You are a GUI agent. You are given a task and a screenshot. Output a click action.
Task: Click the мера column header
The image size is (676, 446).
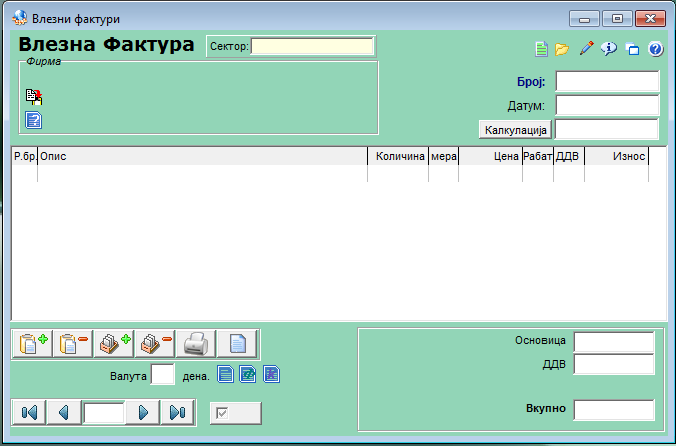[444, 156]
